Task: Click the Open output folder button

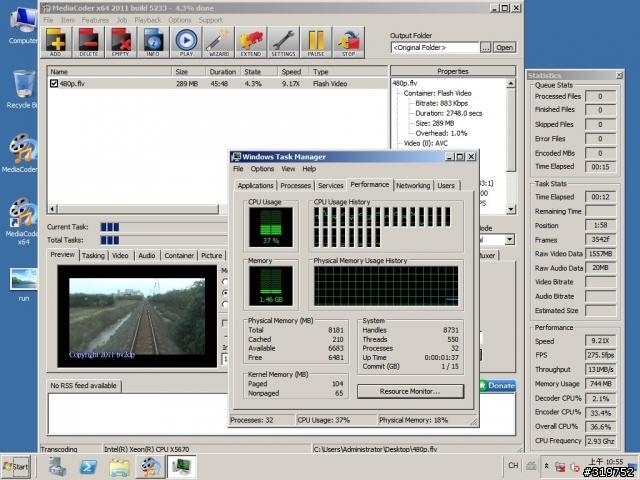Action: [504, 47]
